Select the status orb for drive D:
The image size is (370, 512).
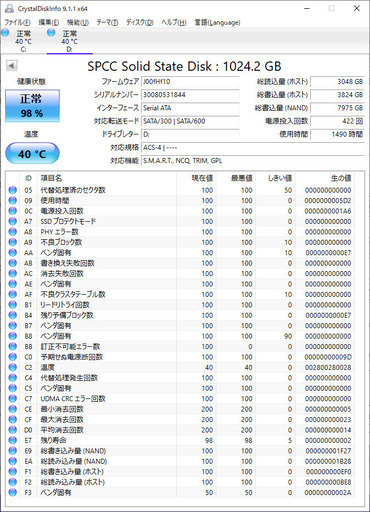click(x=51, y=33)
